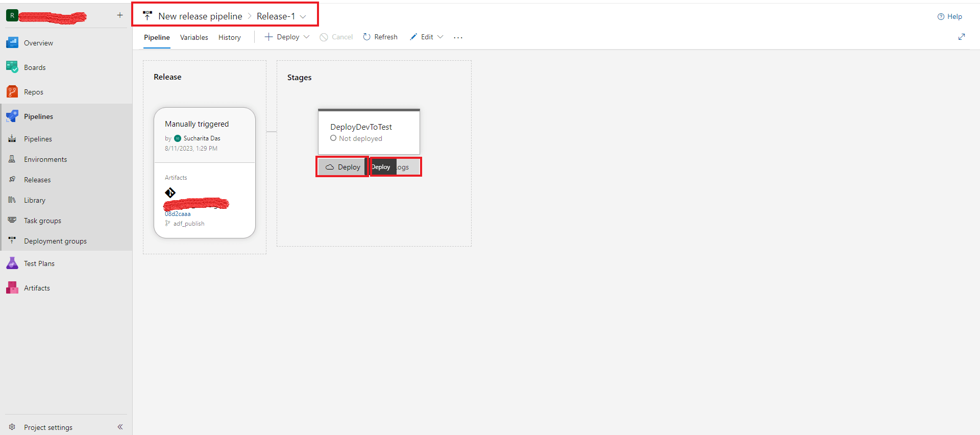Switch to the Pipeline tab
980x435 pixels.
pyautogui.click(x=157, y=37)
